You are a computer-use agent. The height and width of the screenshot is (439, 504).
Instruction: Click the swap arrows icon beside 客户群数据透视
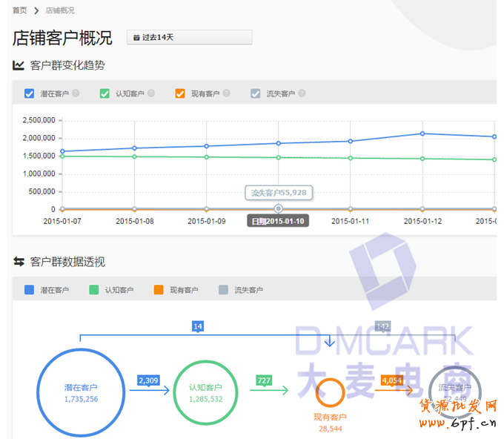(x=19, y=262)
